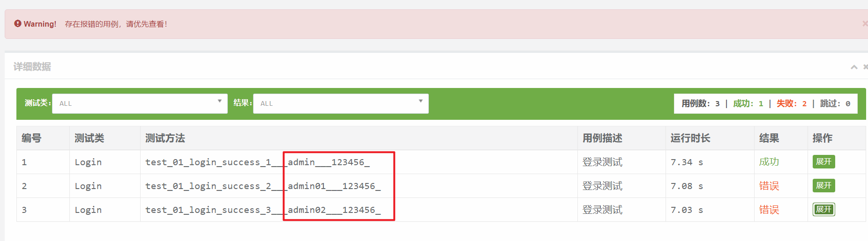The height and width of the screenshot is (241, 868).
Task: Open the 测试类 ALL dropdown
Action: coord(140,103)
